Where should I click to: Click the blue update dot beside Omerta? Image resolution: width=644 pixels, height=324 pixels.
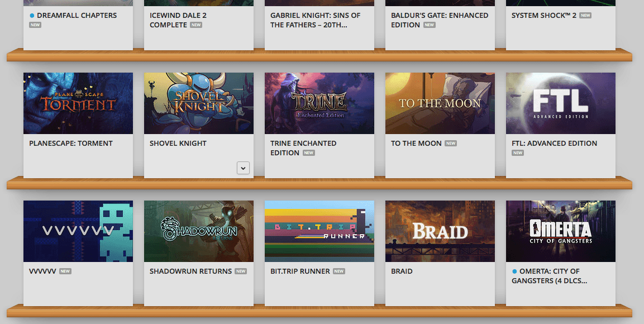click(x=514, y=271)
